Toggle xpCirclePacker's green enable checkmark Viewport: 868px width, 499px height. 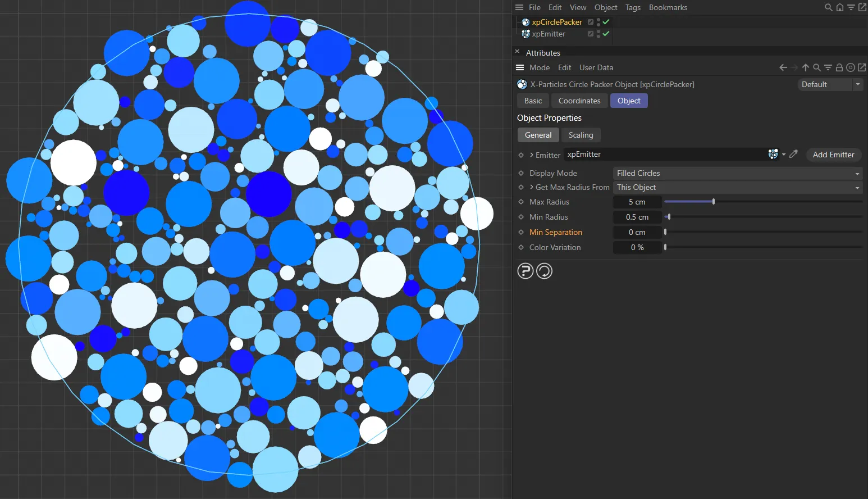click(x=606, y=22)
